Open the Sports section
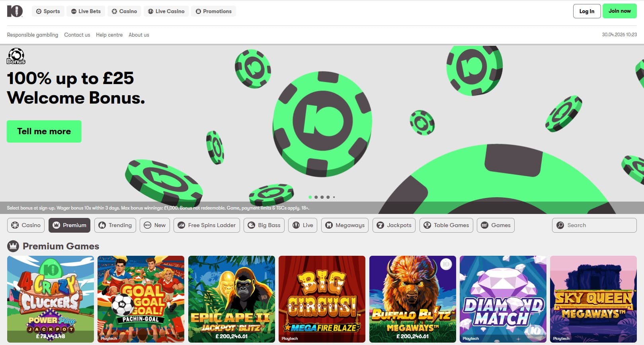This screenshot has height=345, width=644. coord(48,11)
